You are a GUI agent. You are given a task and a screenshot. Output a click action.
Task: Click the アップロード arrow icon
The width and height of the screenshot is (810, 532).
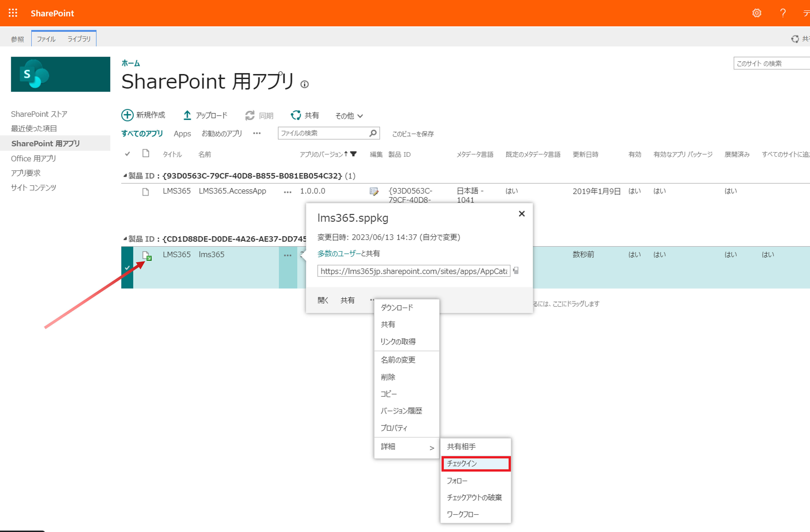[x=187, y=115]
